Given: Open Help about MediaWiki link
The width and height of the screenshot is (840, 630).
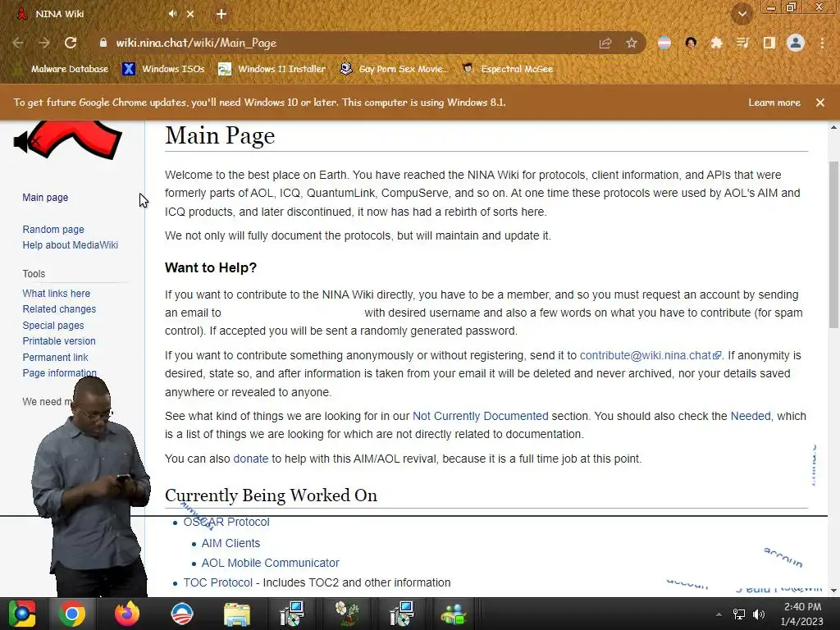Looking at the screenshot, I should [x=71, y=244].
